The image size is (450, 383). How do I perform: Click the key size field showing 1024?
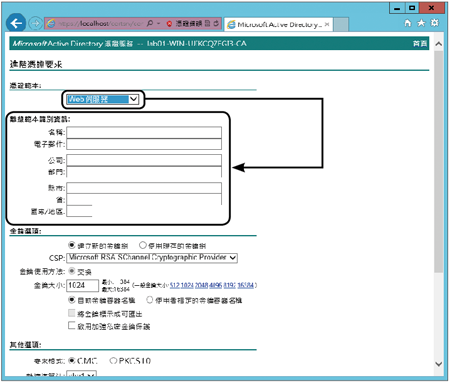pos(83,285)
